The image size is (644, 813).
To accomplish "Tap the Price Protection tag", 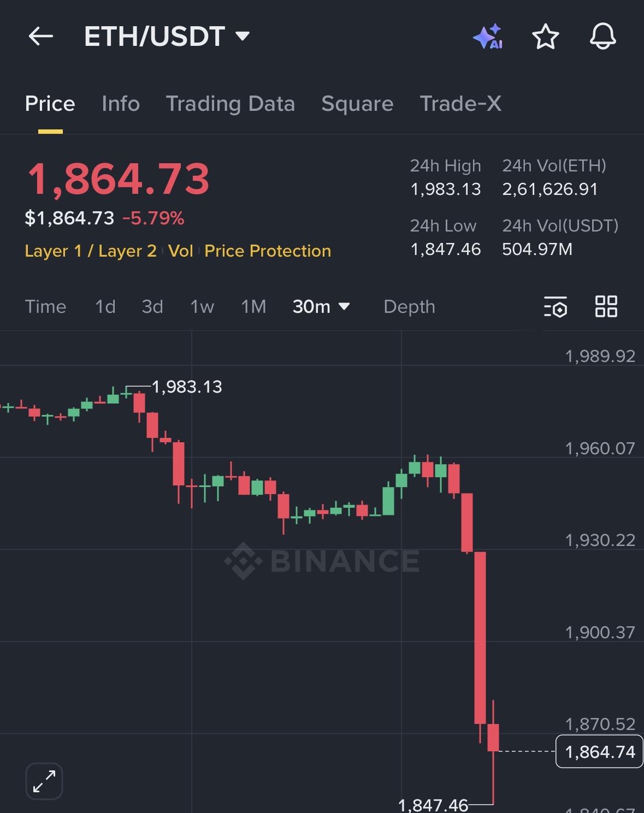I will 268,251.
